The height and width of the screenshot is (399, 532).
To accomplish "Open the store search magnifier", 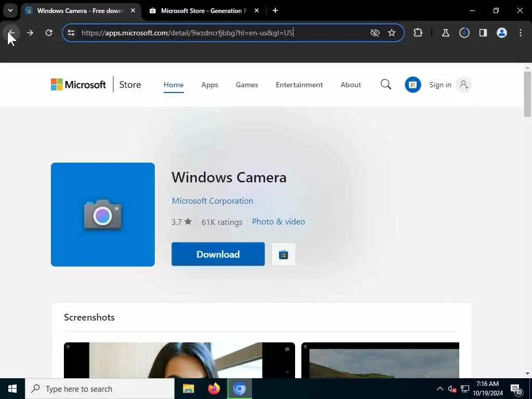I will [386, 85].
